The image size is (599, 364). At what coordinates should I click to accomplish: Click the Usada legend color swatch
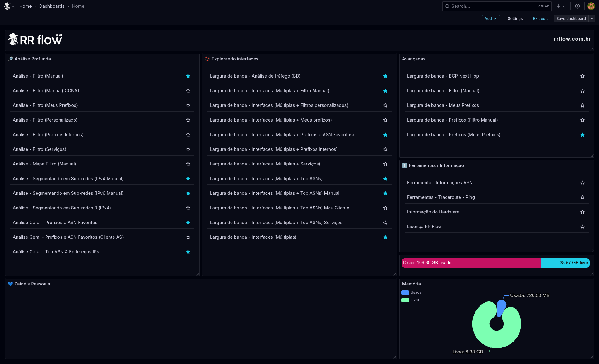click(405, 292)
